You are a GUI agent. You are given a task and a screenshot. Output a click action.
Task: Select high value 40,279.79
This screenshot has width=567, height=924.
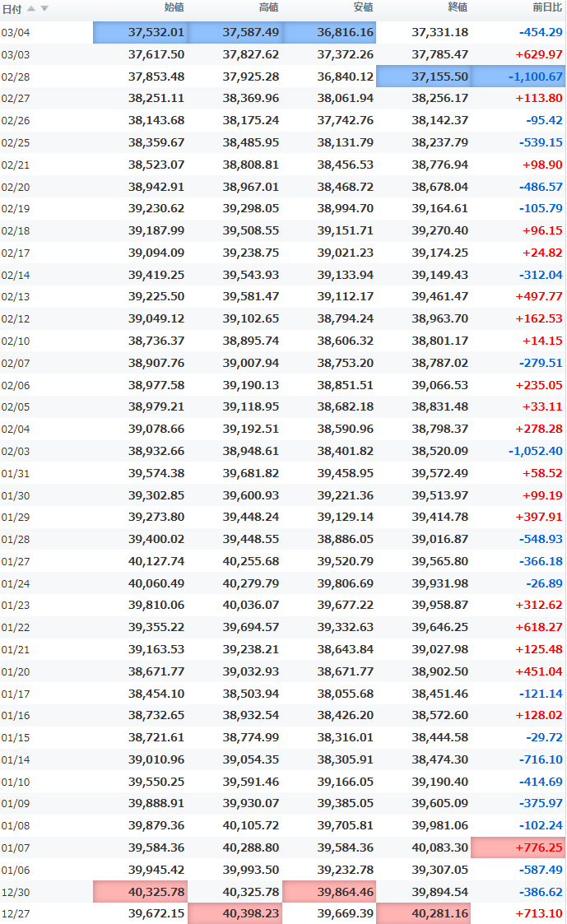coord(250,583)
